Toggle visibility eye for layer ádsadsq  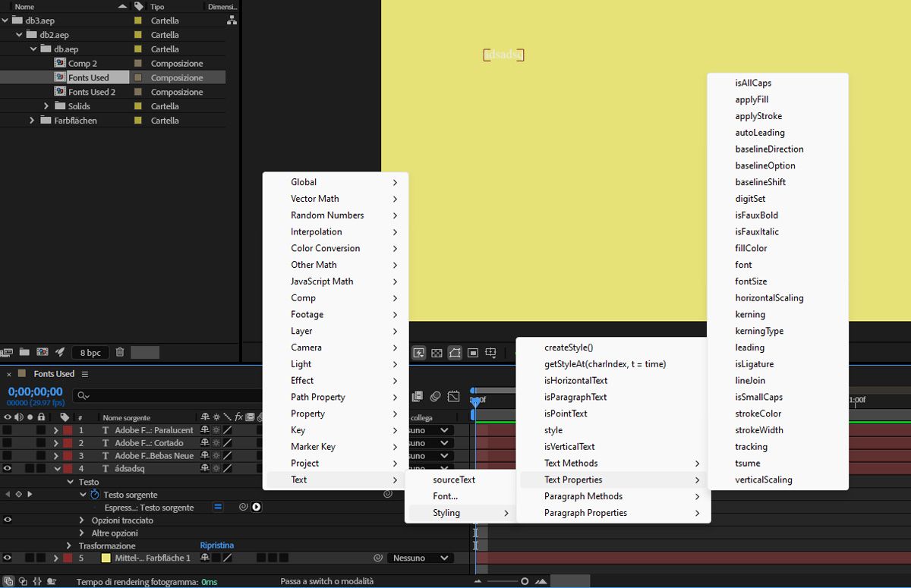point(8,469)
